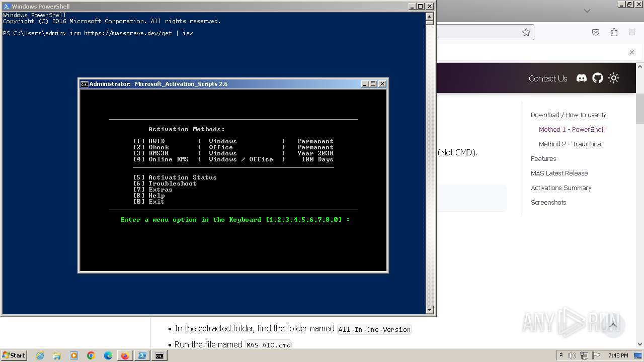Open the GitHub icon in the site header
644x362 pixels.
[597, 78]
